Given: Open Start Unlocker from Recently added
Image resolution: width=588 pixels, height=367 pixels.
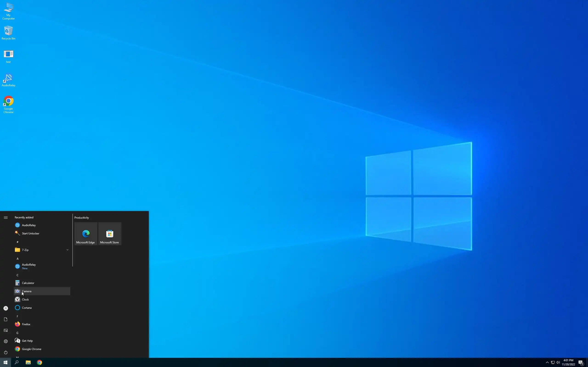Looking at the screenshot, I should (x=30, y=234).
